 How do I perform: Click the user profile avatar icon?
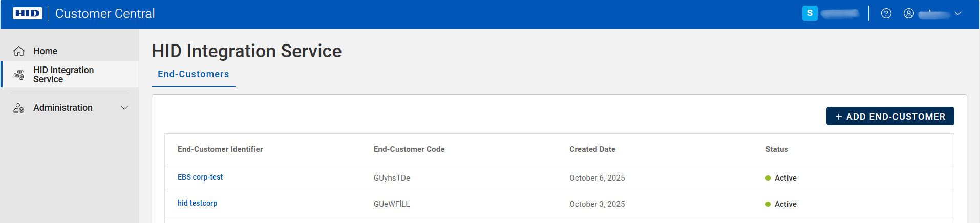(x=909, y=14)
